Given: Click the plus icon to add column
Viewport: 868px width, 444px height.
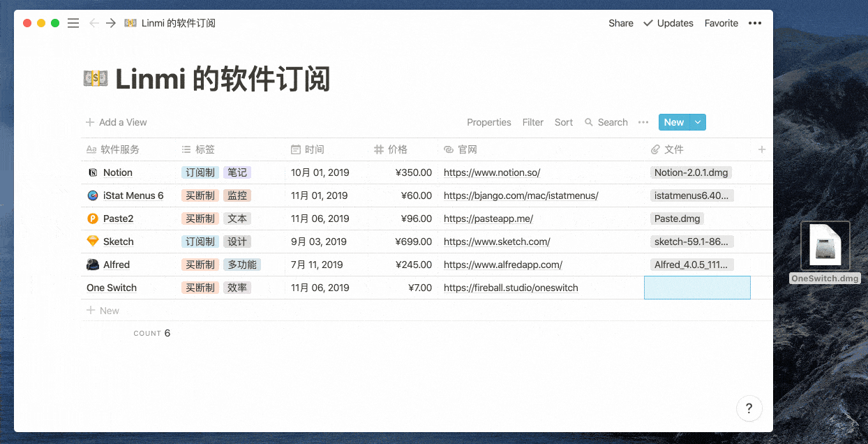Looking at the screenshot, I should click(762, 149).
